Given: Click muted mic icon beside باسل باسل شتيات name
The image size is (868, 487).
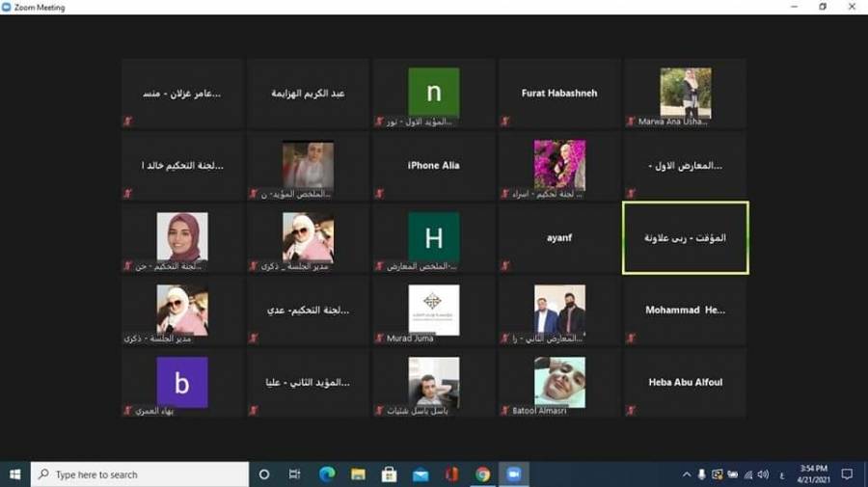Looking at the screenshot, I should [379, 411].
